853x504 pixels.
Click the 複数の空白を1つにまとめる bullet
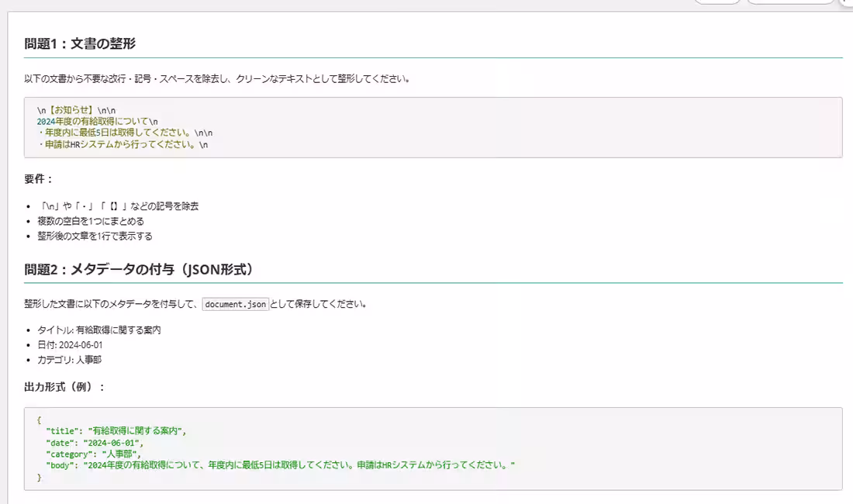tap(91, 221)
